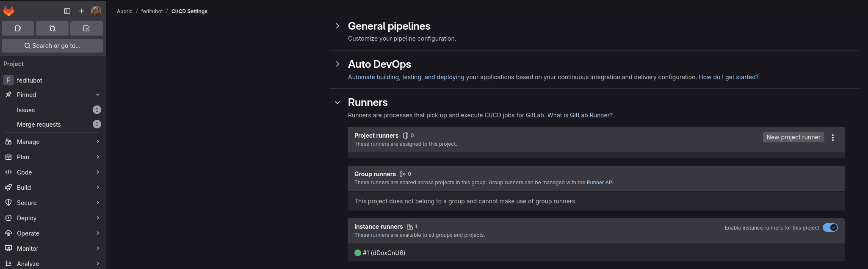Open the user avatar menu
868x269 pixels.
96,11
